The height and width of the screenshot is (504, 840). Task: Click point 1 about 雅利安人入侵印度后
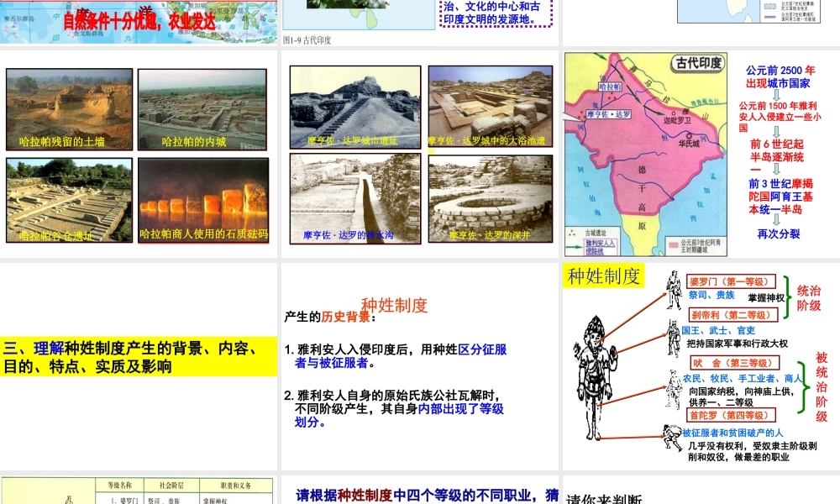pyautogui.click(x=396, y=356)
